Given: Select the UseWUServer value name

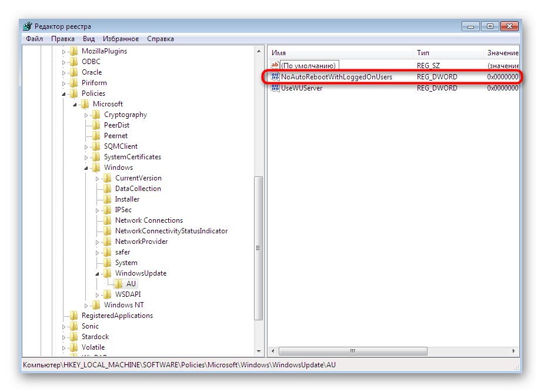Looking at the screenshot, I should [302, 88].
